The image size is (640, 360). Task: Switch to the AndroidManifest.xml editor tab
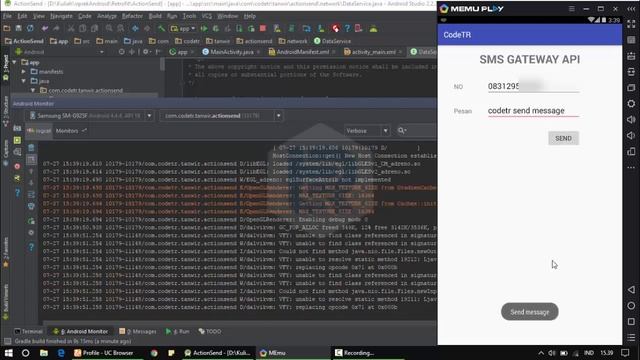tap(301, 52)
